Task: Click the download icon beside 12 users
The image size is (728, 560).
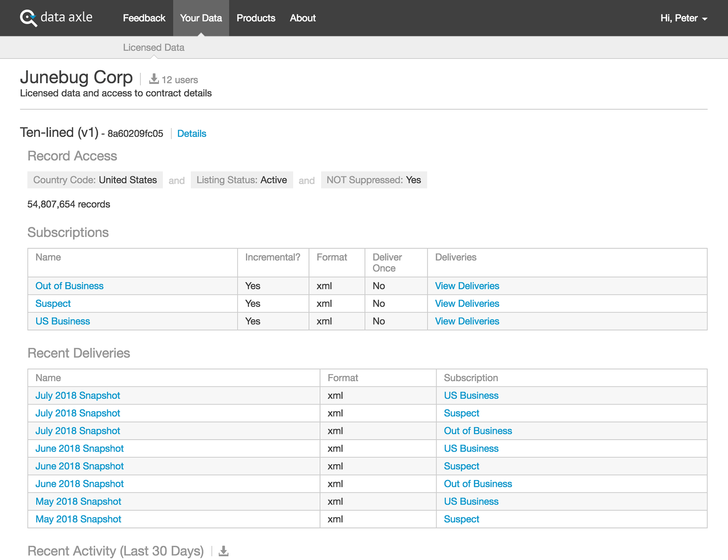Action: (x=154, y=79)
